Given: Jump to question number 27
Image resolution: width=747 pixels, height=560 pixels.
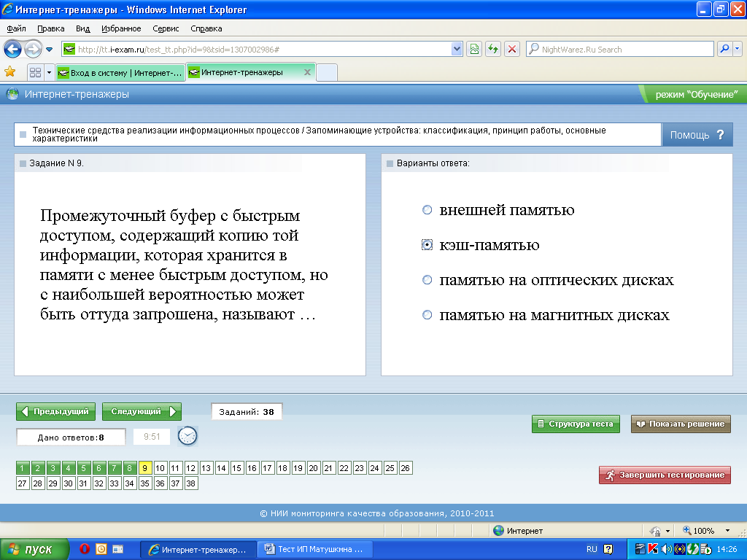Looking at the screenshot, I should tap(23, 483).
